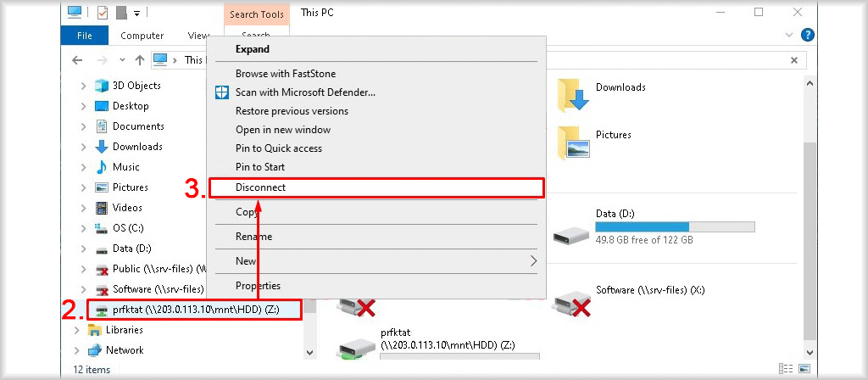Switch to details view button
868x380 pixels.
[x=785, y=368]
